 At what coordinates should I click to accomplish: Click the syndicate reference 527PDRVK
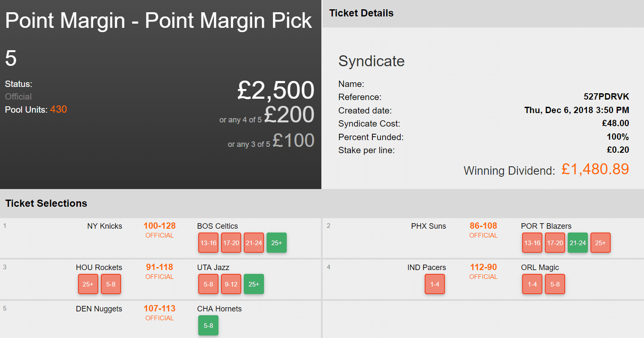click(606, 97)
